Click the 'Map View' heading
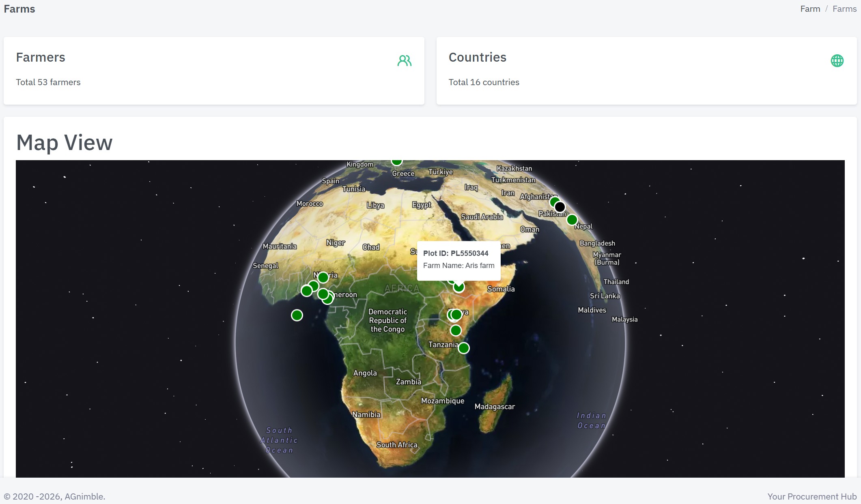The height and width of the screenshot is (504, 861). point(65,142)
